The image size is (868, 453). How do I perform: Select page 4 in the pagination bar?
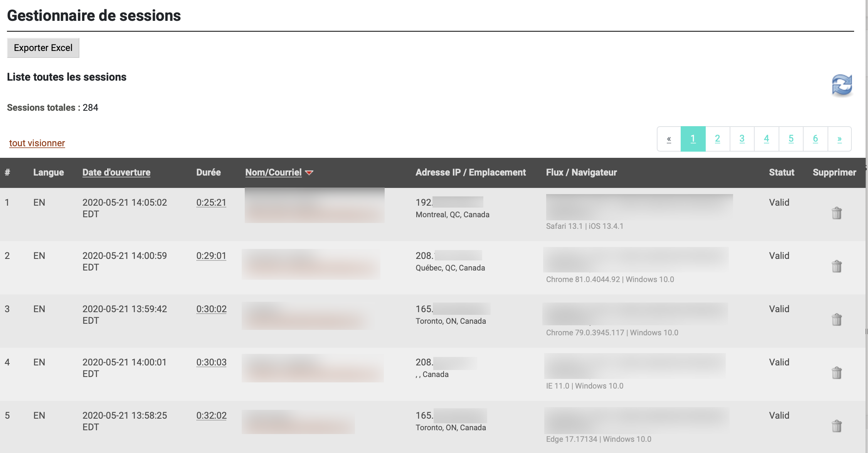pyautogui.click(x=767, y=139)
